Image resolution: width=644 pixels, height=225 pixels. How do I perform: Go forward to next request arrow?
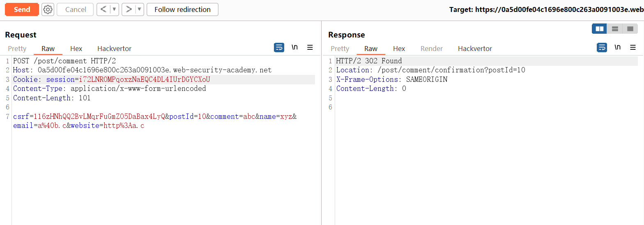(x=129, y=9)
